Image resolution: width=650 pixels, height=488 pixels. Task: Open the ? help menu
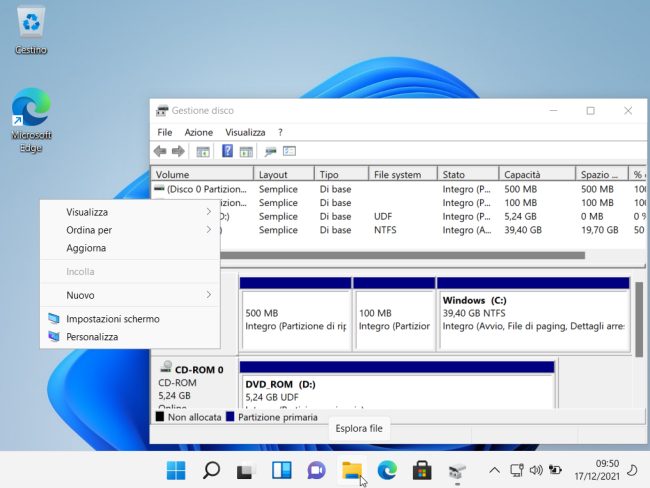(280, 132)
